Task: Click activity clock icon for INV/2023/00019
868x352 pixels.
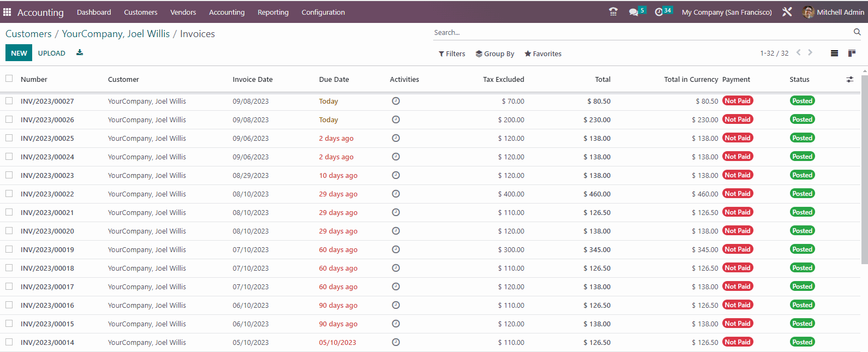Action: (x=396, y=249)
